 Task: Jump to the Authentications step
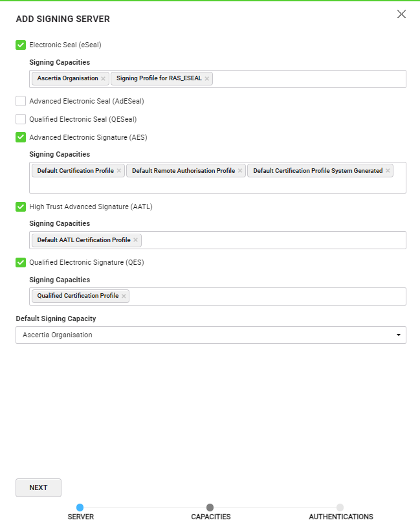click(340, 508)
